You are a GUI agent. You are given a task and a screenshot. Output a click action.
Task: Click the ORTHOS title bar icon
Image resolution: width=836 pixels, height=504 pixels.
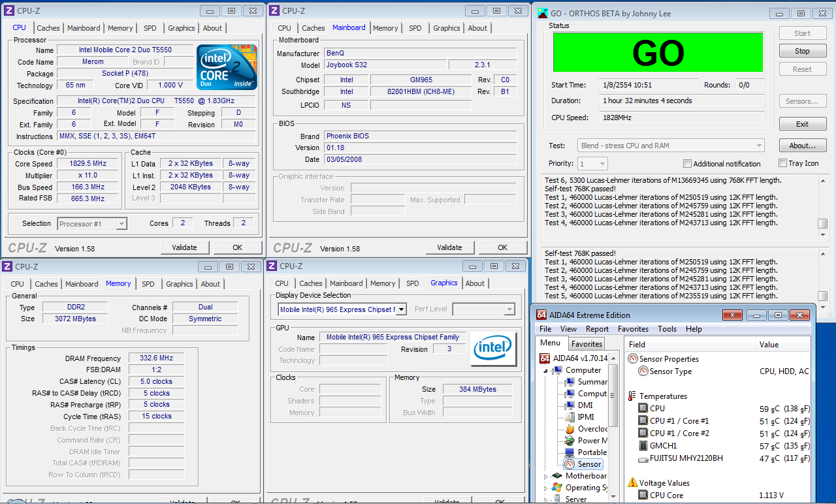(542, 13)
